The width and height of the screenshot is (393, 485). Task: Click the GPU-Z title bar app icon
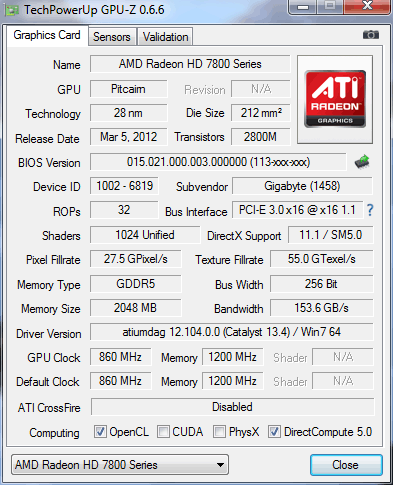12,10
